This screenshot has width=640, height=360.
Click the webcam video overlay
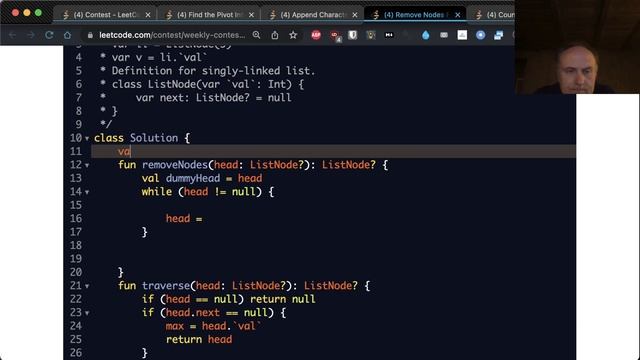(x=577, y=47)
